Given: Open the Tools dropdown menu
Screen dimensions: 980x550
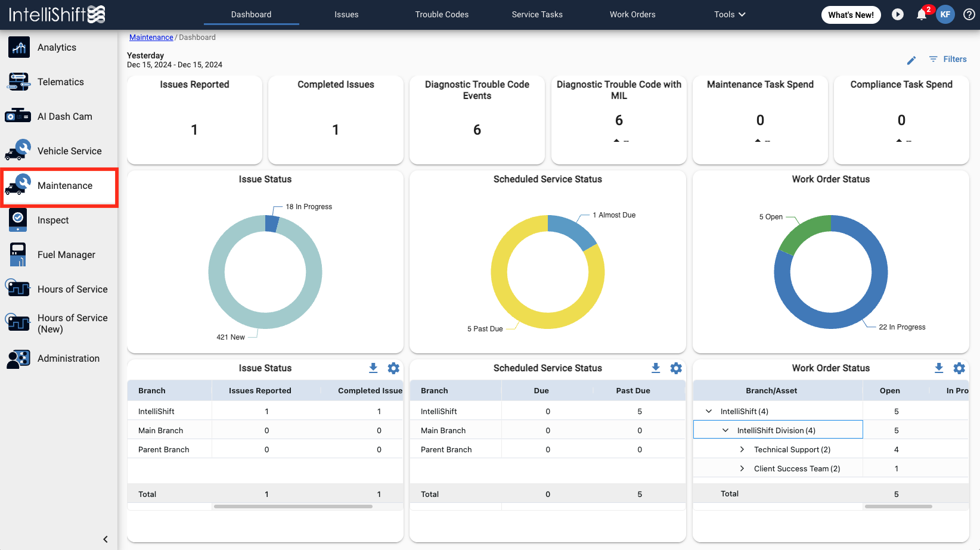Looking at the screenshot, I should (730, 14).
